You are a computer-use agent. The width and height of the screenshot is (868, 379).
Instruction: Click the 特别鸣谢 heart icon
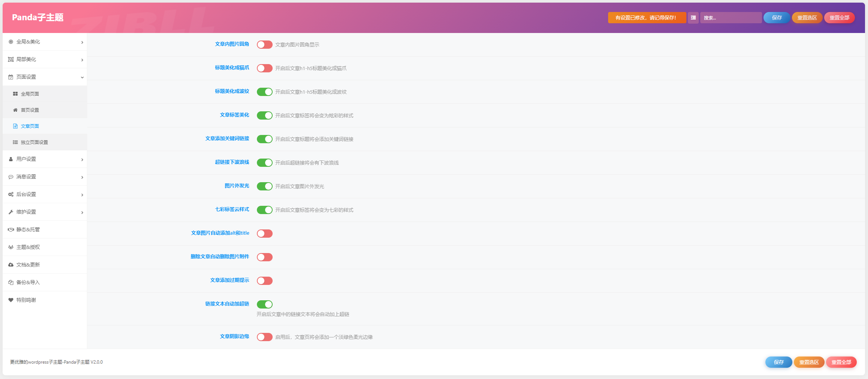(11, 300)
